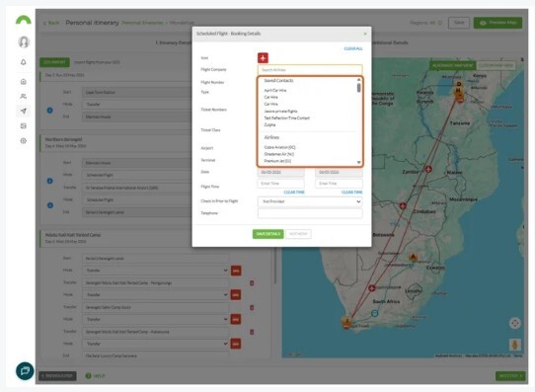Click the Back link at top left
This screenshot has width=535, height=392.
pos(51,23)
